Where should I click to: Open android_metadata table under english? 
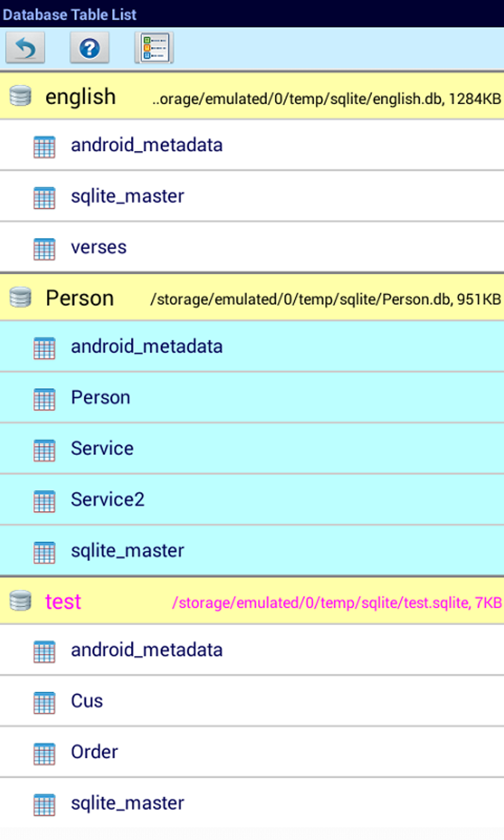(147, 145)
